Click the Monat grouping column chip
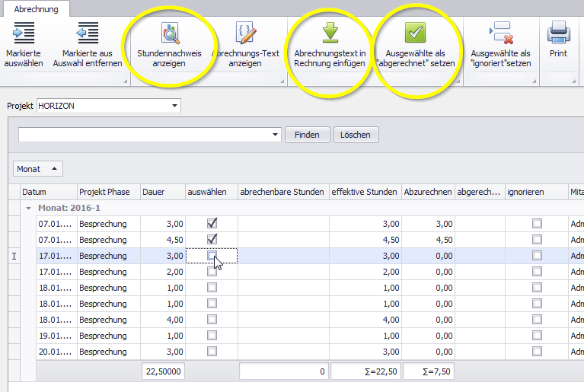 click(x=38, y=169)
